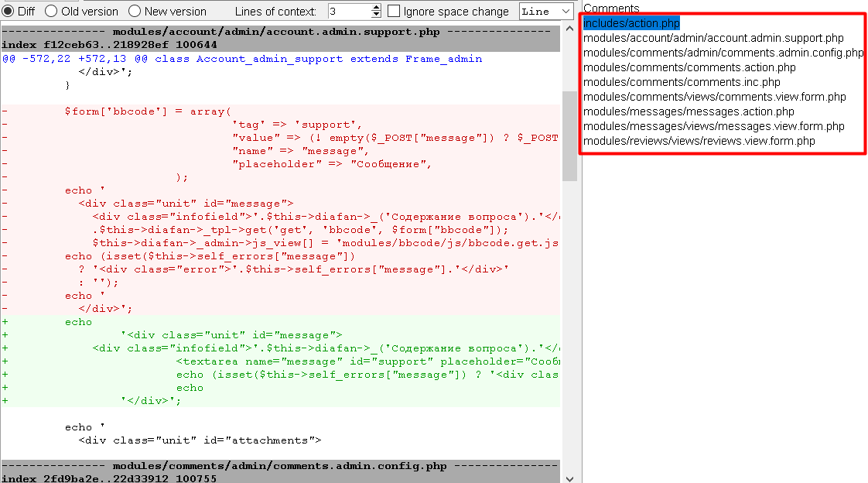
Task: Switch to New version view
Action: 135,12
